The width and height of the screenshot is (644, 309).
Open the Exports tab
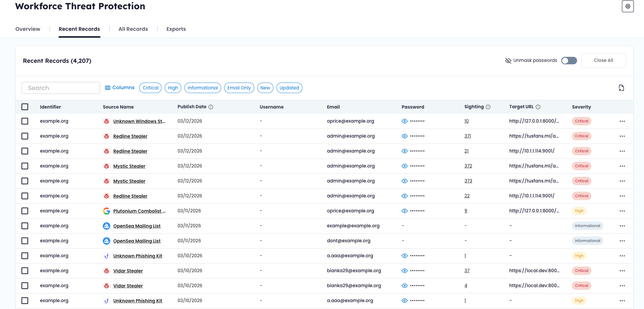pos(176,29)
